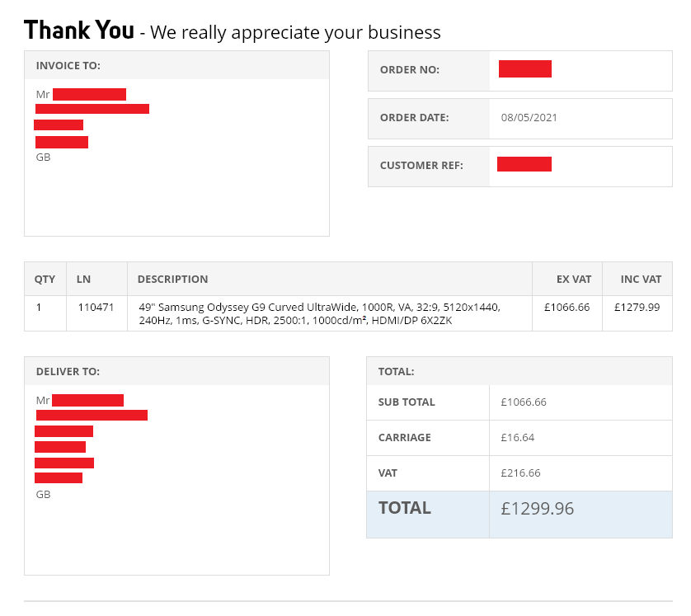Click the TOTAL section header
This screenshot has height=616, width=691.
coord(396,372)
